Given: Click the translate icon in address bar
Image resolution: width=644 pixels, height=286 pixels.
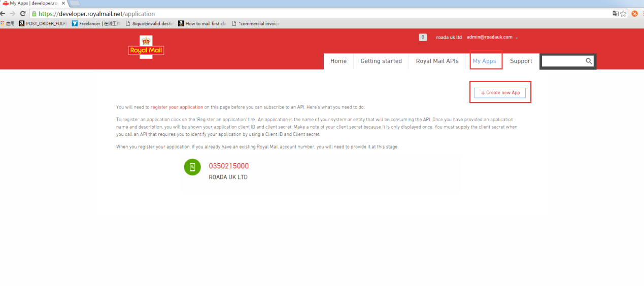Looking at the screenshot, I should (615, 14).
